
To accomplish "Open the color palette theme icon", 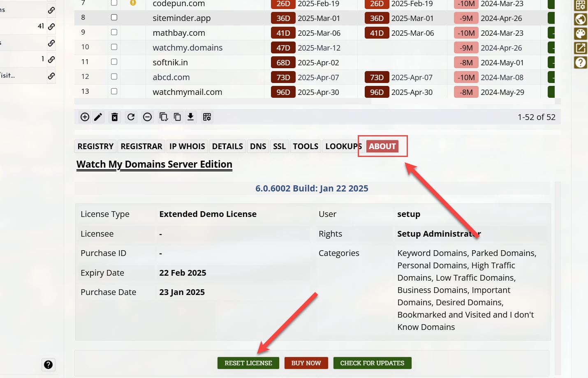I will 581,34.
